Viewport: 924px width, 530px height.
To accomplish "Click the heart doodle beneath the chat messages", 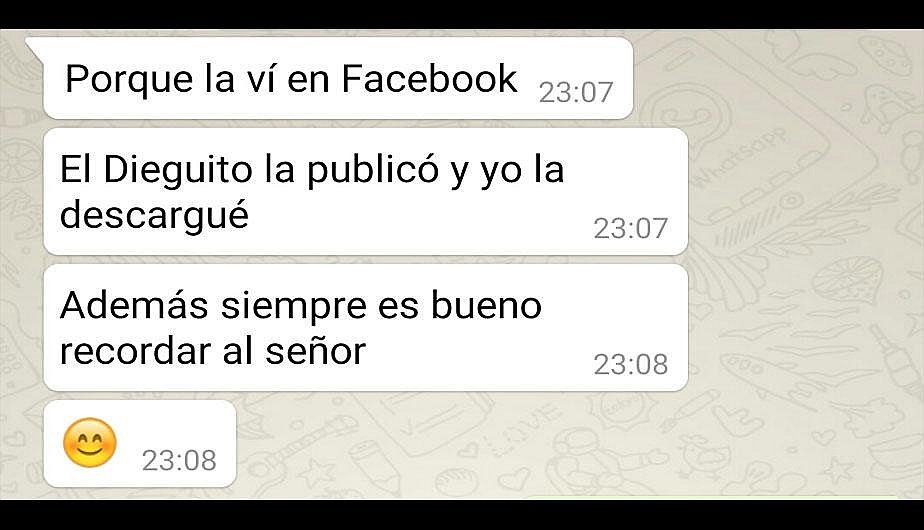I will [x=514, y=479].
